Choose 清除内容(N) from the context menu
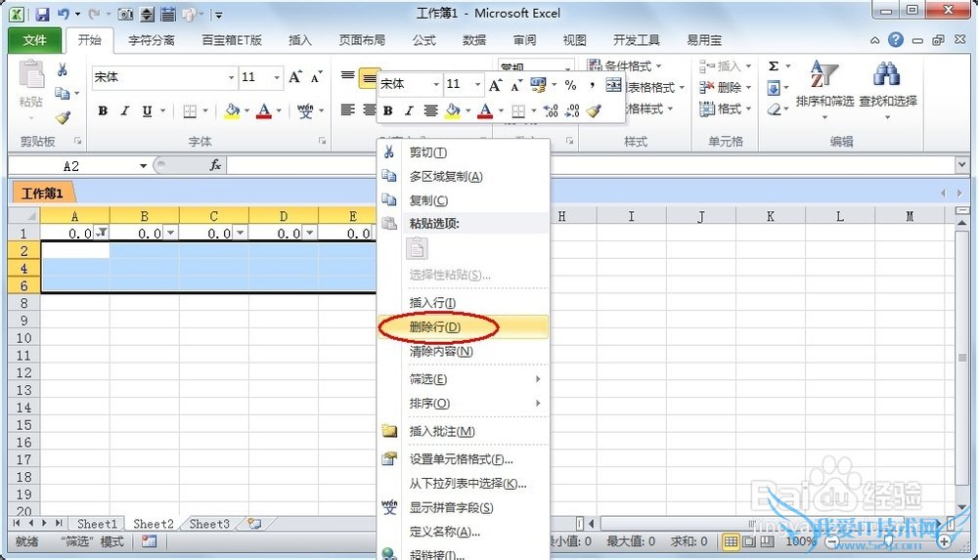This screenshot has width=978, height=560. click(x=464, y=351)
